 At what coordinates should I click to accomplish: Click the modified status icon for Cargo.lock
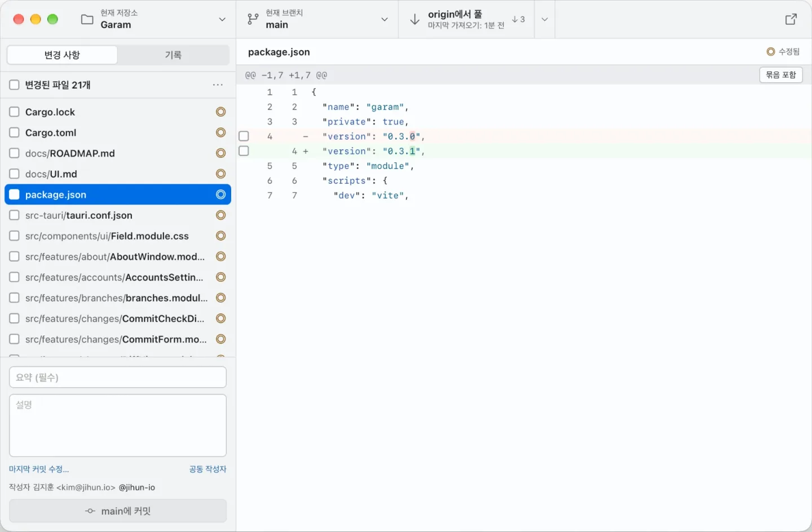coord(221,112)
